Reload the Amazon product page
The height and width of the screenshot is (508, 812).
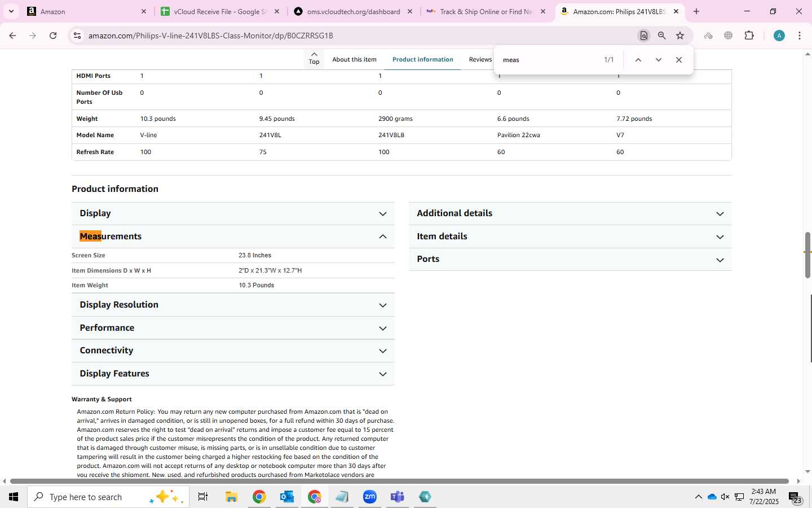click(x=53, y=36)
